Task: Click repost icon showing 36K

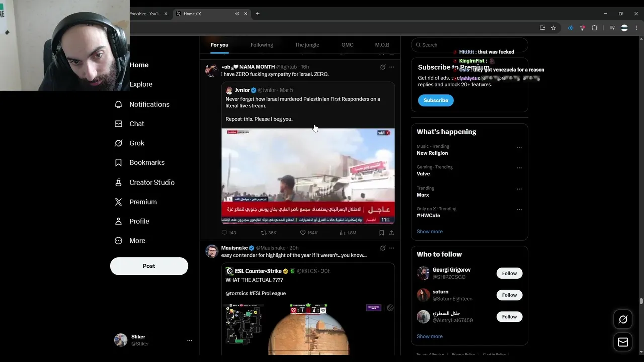Action: [x=263, y=233]
